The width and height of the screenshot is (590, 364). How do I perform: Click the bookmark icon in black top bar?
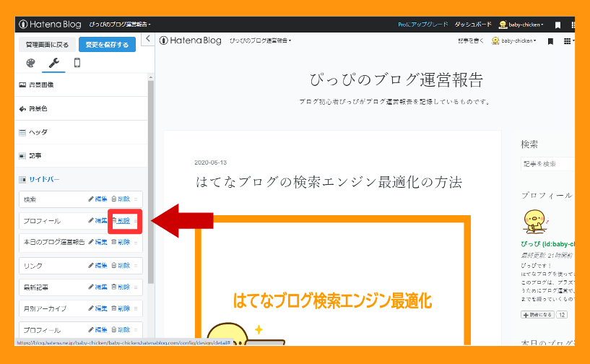[x=558, y=25]
